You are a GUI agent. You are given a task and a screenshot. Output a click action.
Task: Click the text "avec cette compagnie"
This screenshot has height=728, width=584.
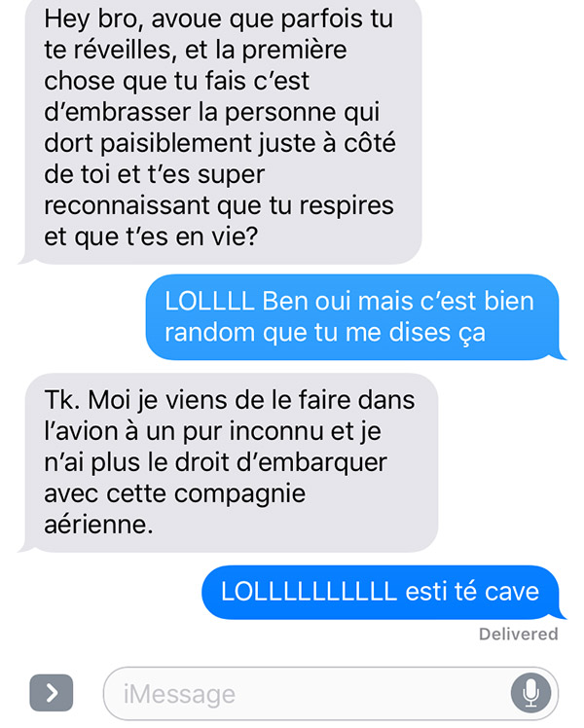[175, 493]
